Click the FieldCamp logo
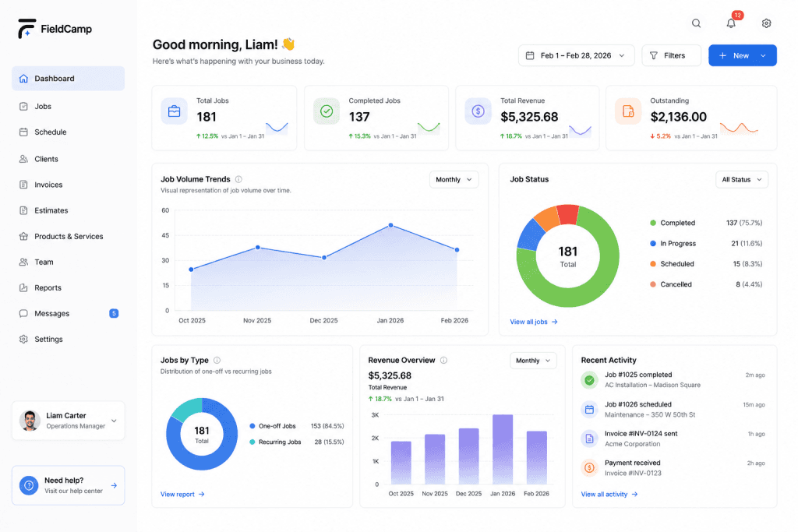 tap(55, 29)
